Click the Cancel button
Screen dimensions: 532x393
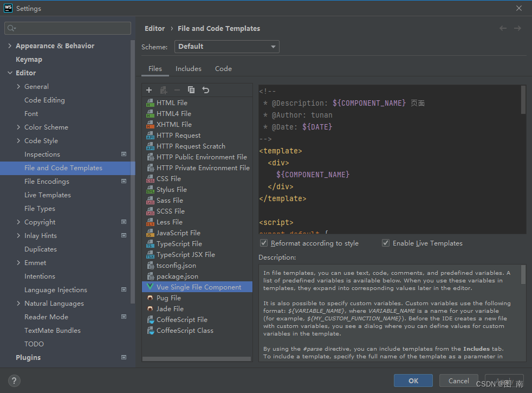[458, 381]
